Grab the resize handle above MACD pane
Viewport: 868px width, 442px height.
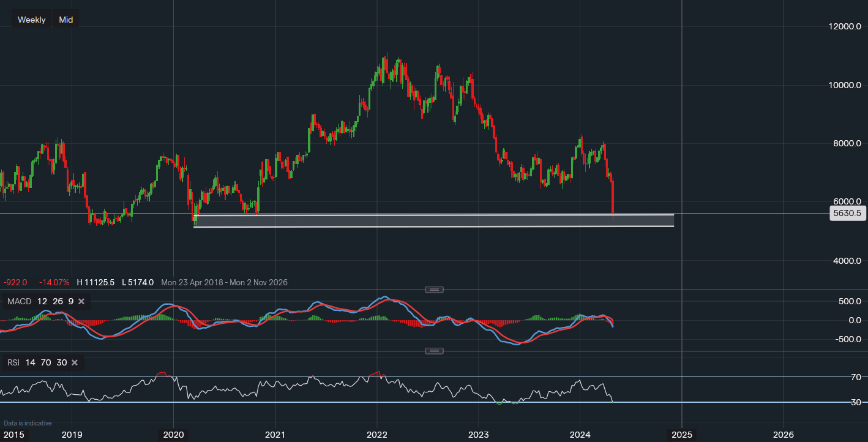pos(434,290)
